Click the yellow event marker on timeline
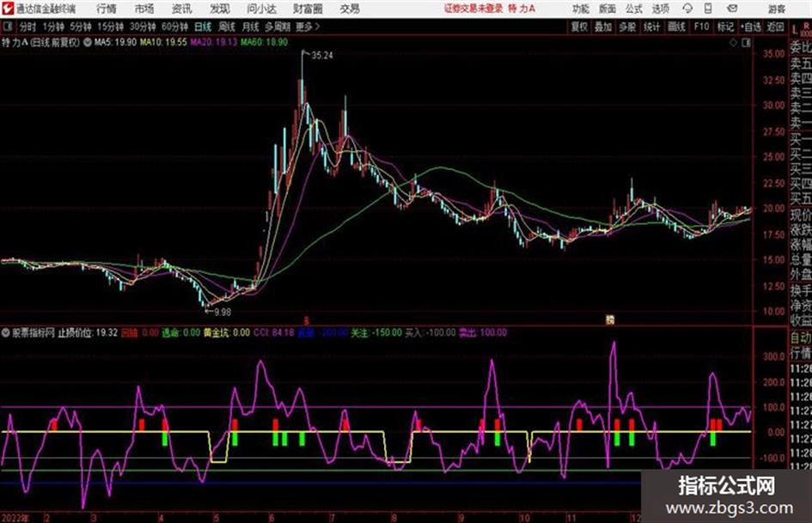812x523 pixels. coord(610,320)
